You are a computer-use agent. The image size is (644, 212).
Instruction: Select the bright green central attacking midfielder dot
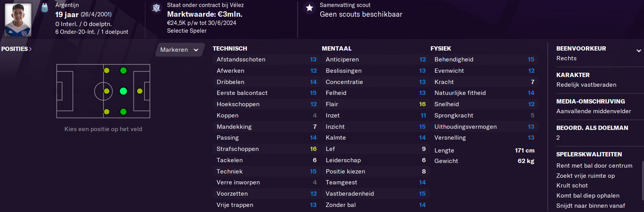(x=124, y=91)
